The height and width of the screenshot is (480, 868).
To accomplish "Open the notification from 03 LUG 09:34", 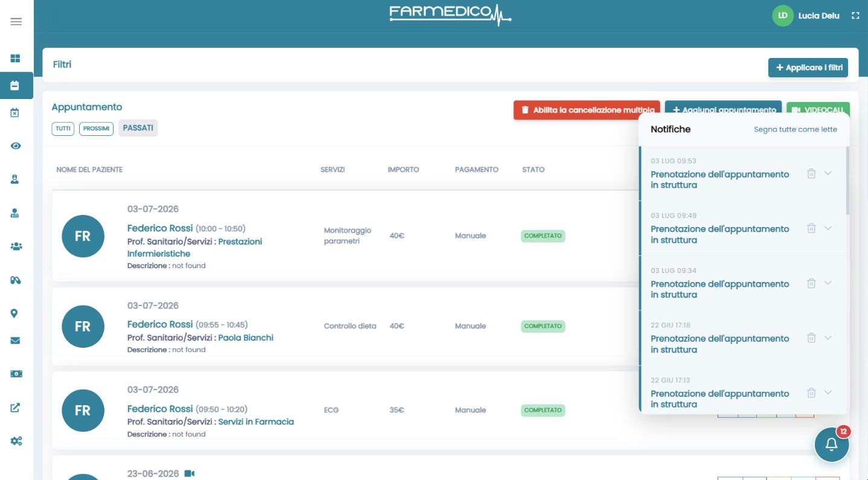I will [x=720, y=289].
